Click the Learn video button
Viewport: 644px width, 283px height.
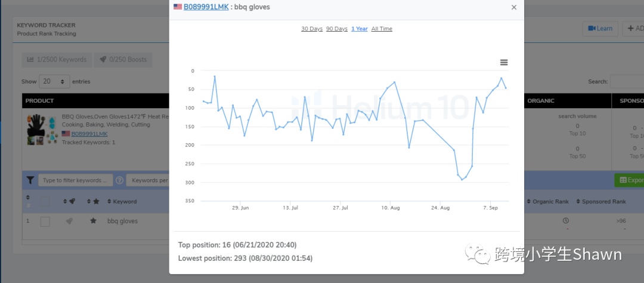600,29
